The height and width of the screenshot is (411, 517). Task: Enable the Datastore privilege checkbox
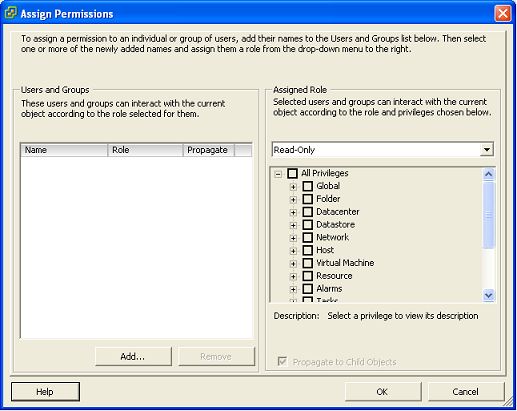(x=307, y=225)
